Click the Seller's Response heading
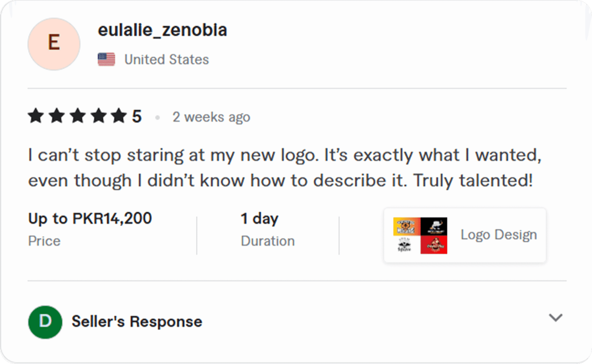The height and width of the screenshot is (364, 592). pyautogui.click(x=137, y=322)
